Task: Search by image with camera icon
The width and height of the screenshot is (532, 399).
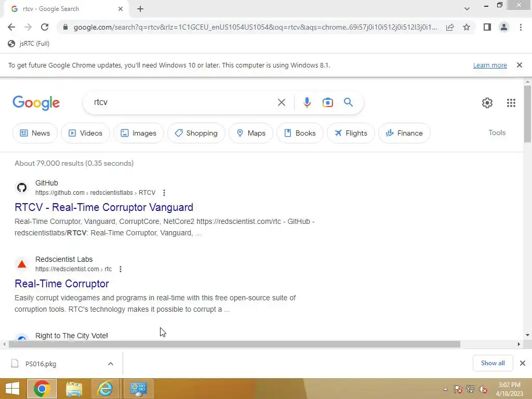Action: point(328,102)
